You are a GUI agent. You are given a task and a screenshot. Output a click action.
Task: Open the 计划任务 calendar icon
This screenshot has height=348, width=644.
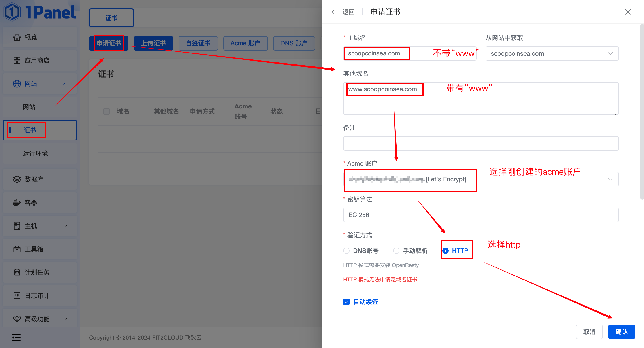tap(17, 272)
